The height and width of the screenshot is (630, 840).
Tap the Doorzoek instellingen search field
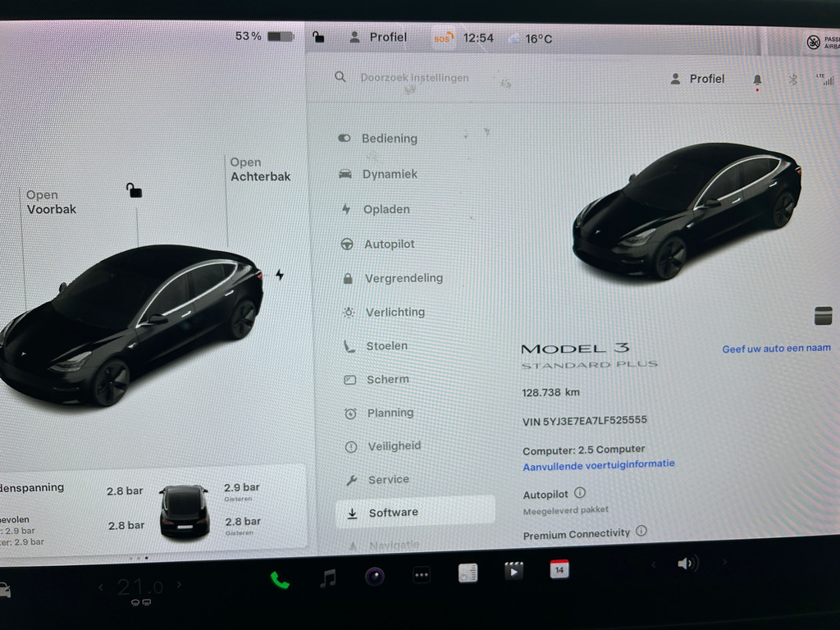[414, 78]
